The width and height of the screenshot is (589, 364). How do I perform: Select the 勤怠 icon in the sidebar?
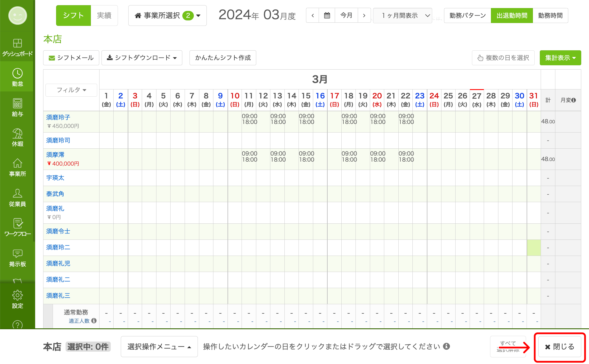[17, 77]
